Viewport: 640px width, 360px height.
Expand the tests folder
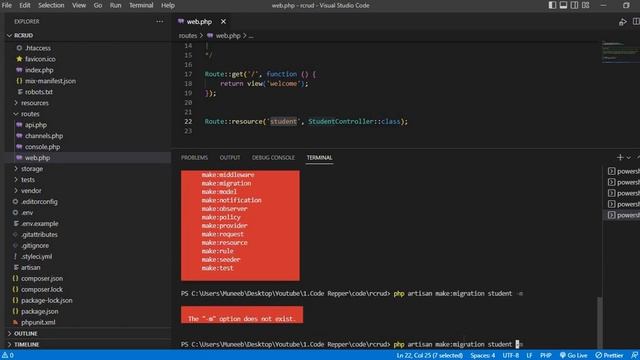coord(28,180)
